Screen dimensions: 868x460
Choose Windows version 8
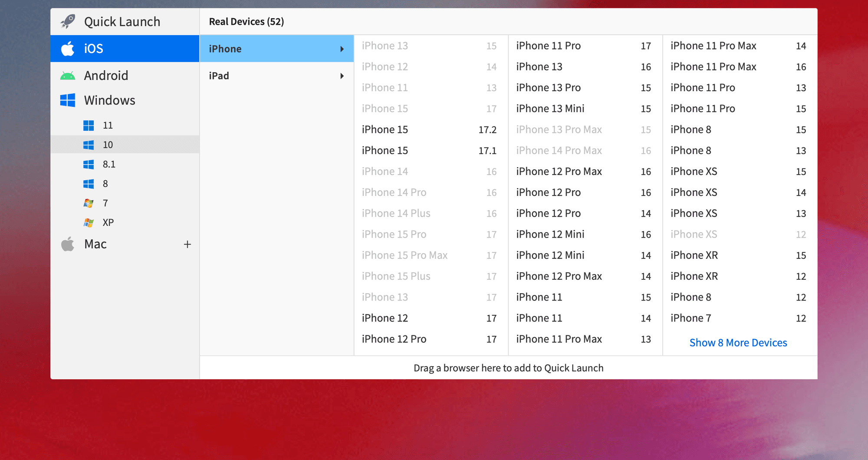125,184
